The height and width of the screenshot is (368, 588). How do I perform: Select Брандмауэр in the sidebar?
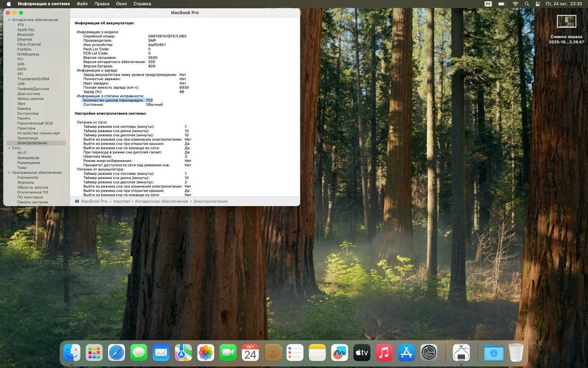[x=28, y=158]
